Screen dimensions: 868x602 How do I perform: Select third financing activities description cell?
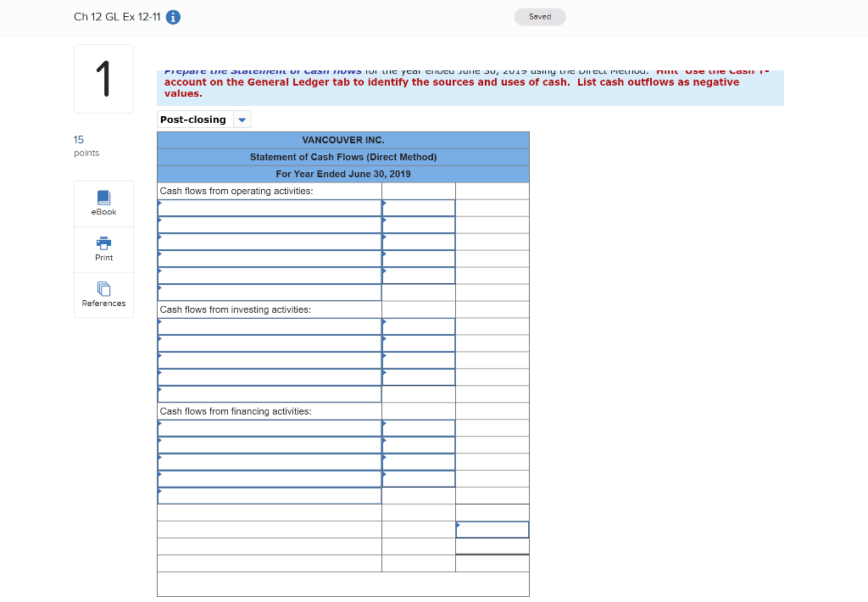270,462
